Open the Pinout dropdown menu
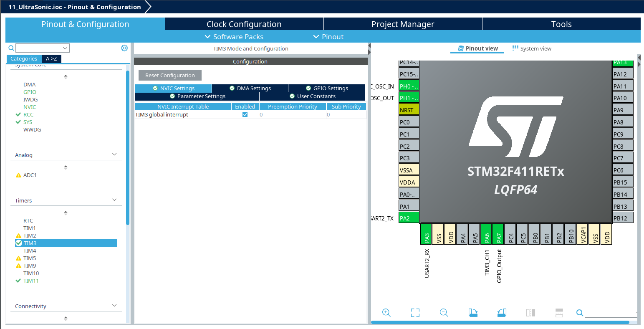This screenshot has width=644, height=329. click(x=328, y=37)
